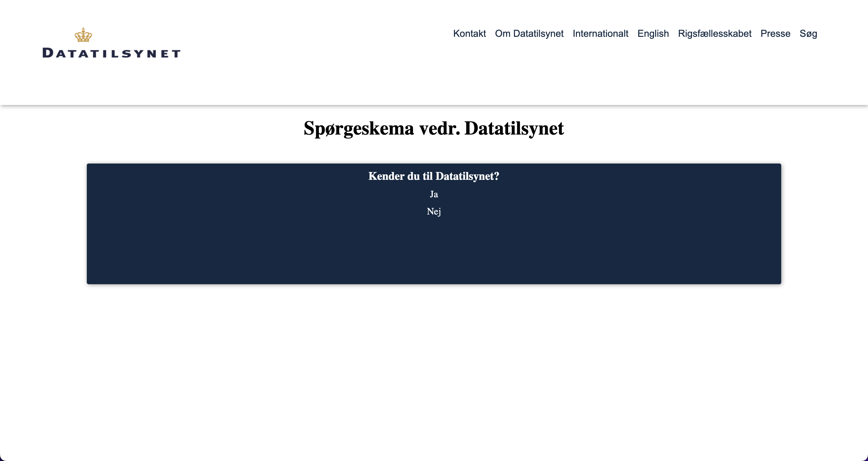Open the Kontakt navigation menu item
The height and width of the screenshot is (461, 868).
pos(469,33)
